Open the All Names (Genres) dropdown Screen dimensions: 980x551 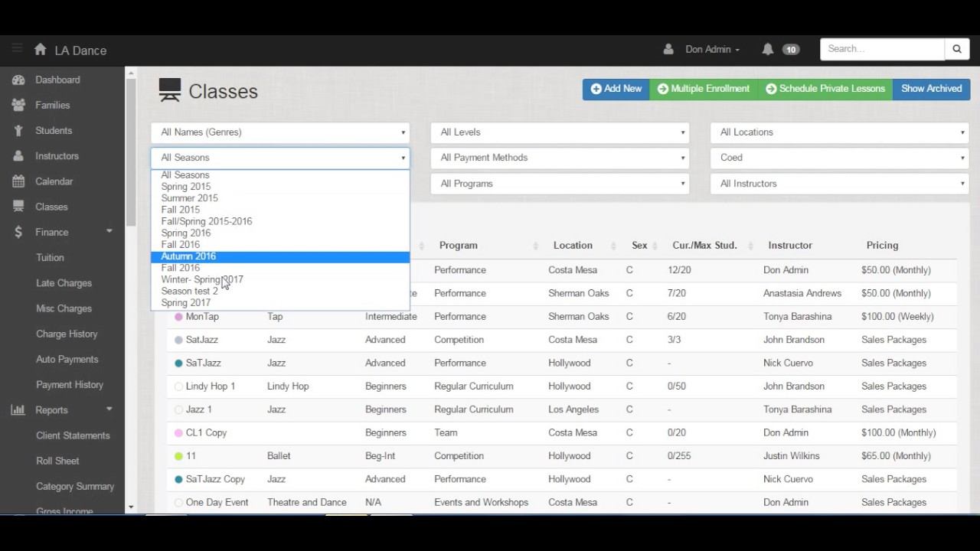click(x=280, y=132)
